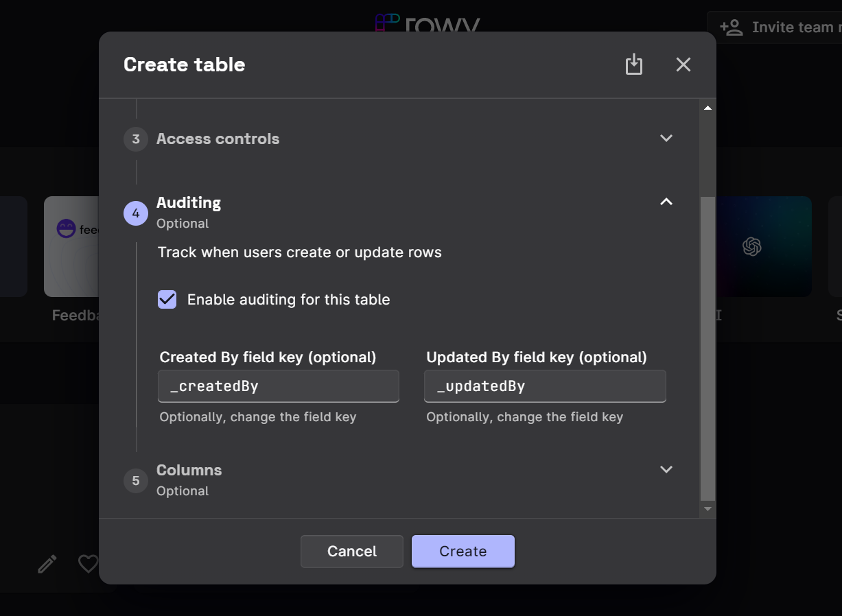
Task: Click the dialog's vertical scrollbar thumb
Action: 707,348
